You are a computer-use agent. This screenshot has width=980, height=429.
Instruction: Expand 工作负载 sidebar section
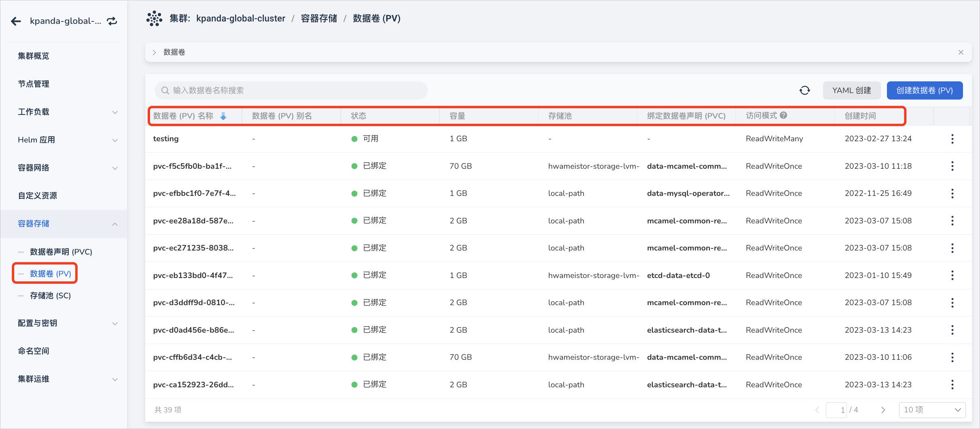(115, 112)
